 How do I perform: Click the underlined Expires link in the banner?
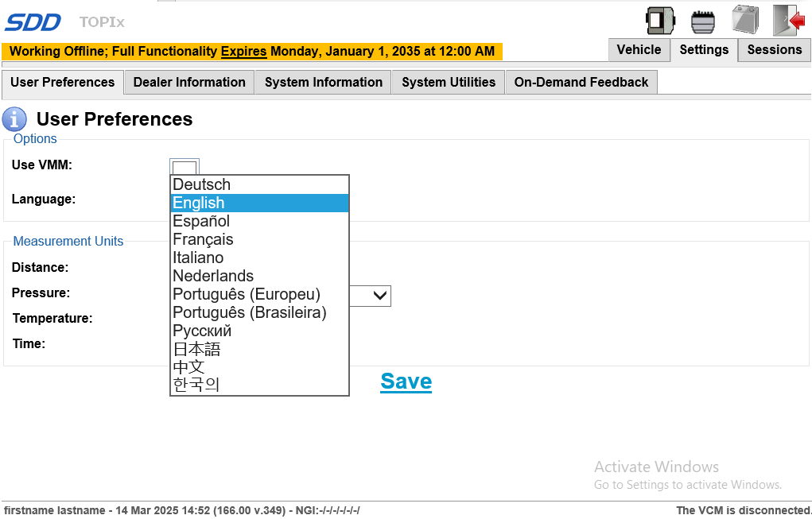(x=243, y=52)
